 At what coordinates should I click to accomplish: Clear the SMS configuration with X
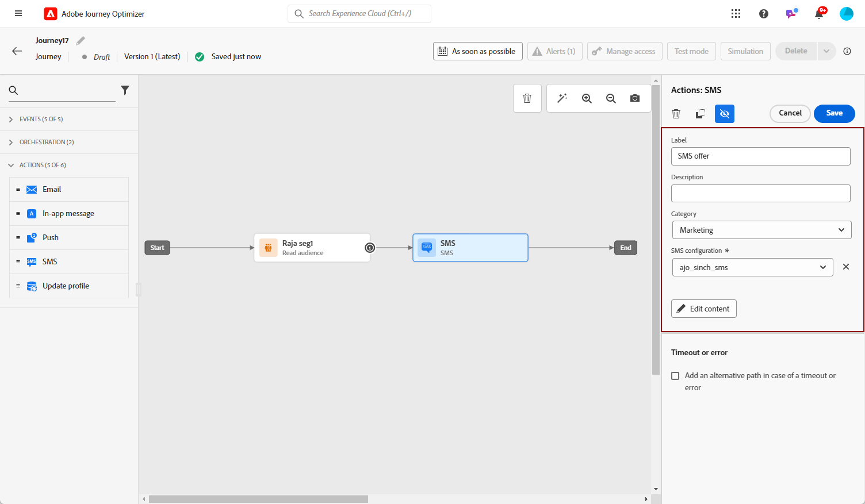(x=846, y=267)
